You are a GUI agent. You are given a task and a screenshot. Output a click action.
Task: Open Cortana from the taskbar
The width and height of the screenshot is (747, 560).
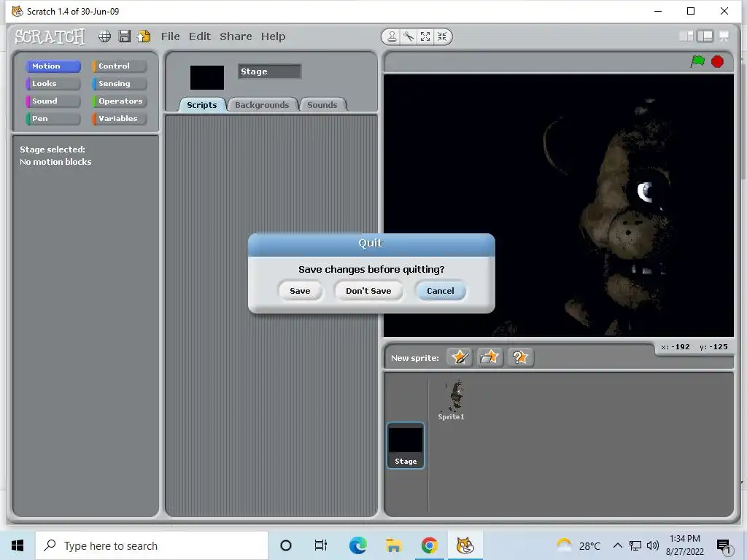(x=286, y=545)
